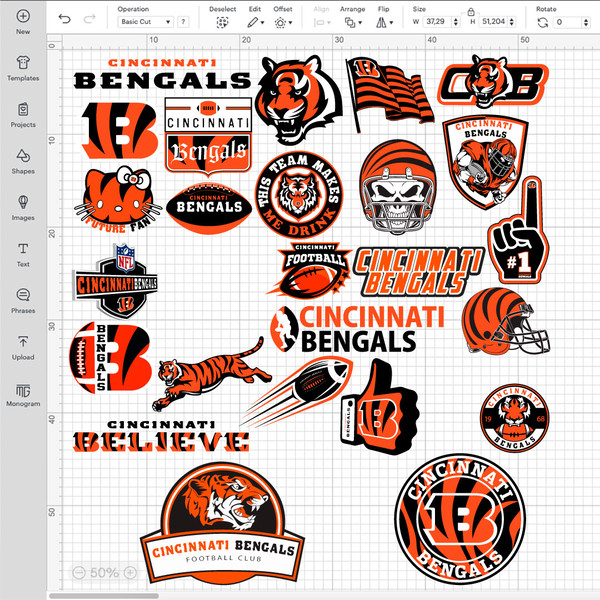Select the skull football helmet design

(398, 187)
